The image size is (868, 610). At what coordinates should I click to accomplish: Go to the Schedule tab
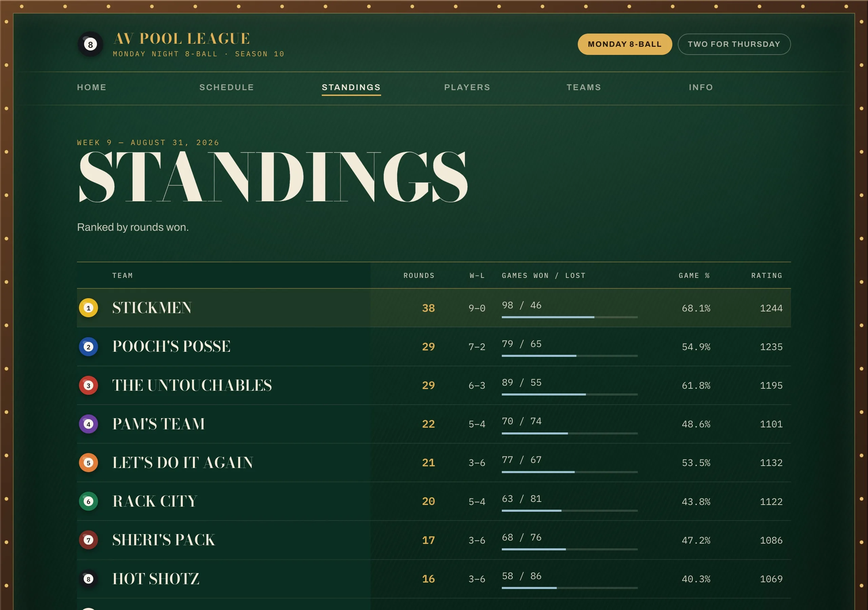click(x=226, y=87)
